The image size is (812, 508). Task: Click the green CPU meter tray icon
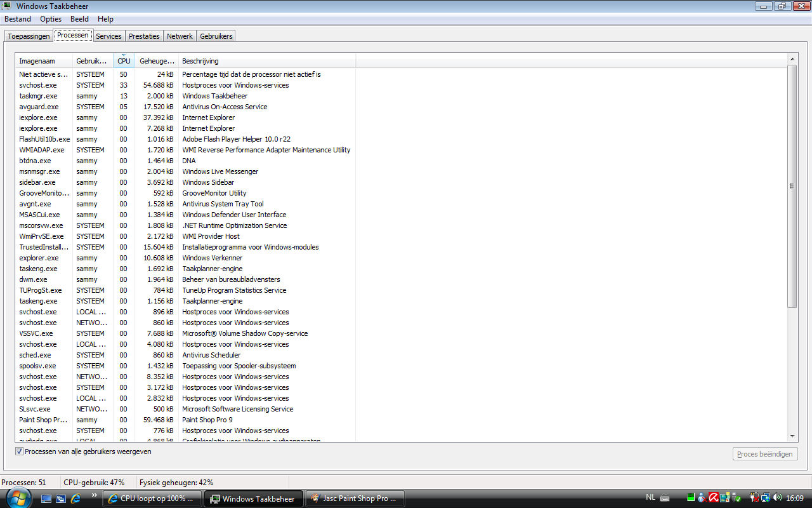coord(691,497)
